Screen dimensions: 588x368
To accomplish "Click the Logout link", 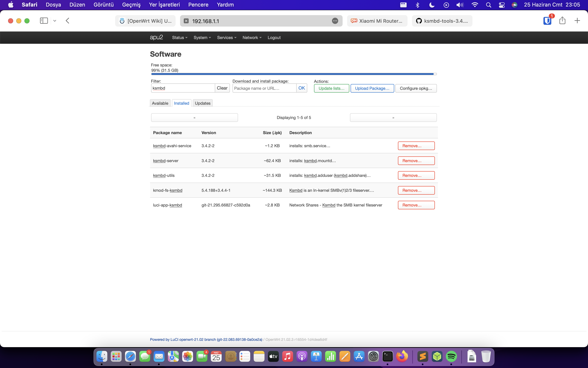I will [x=274, y=37].
